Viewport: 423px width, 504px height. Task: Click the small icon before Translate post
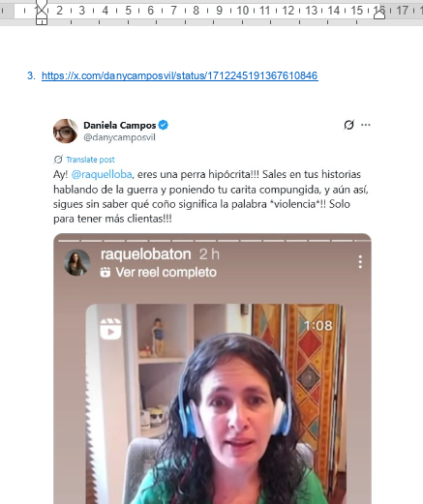[58, 160]
